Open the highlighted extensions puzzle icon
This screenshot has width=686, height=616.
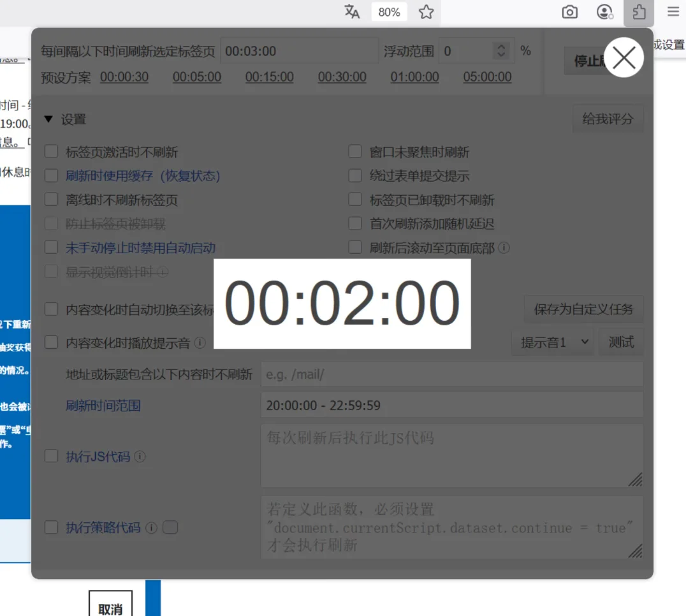pyautogui.click(x=639, y=11)
